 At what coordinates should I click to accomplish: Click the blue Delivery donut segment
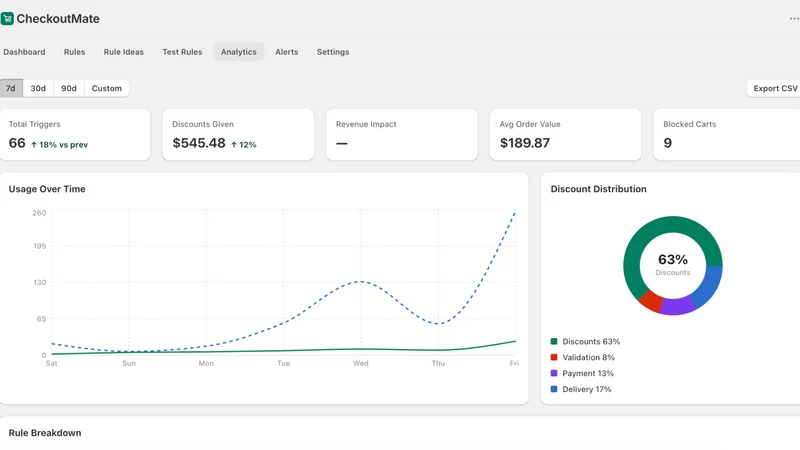click(x=709, y=286)
